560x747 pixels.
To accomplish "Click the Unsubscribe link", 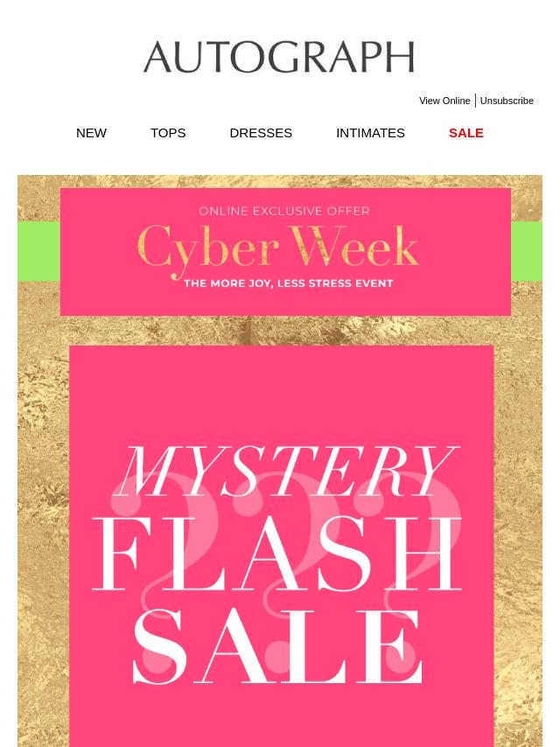I will pyautogui.click(x=507, y=101).
